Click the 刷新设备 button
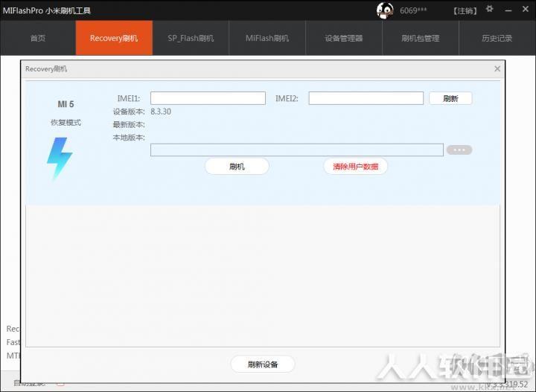This screenshot has height=392, width=536. [263, 364]
